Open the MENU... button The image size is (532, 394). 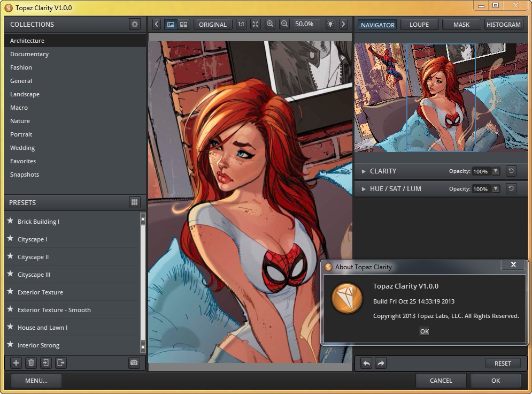coord(36,381)
